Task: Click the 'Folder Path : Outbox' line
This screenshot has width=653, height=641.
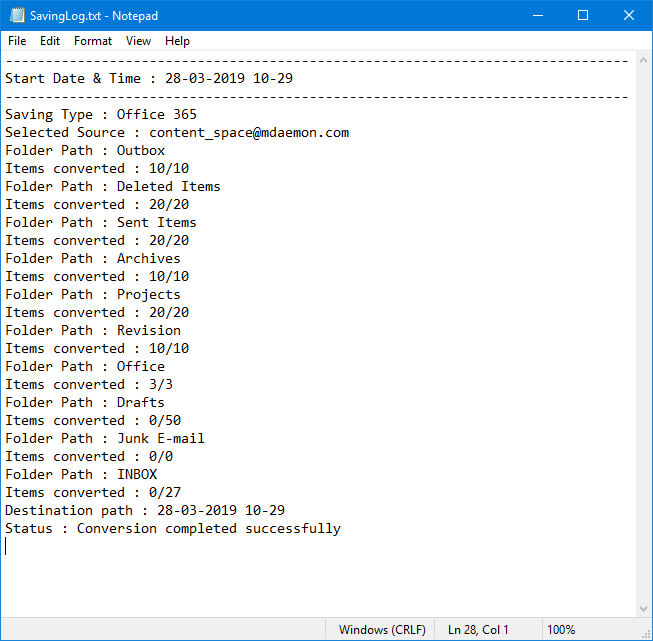Action: coord(85,150)
